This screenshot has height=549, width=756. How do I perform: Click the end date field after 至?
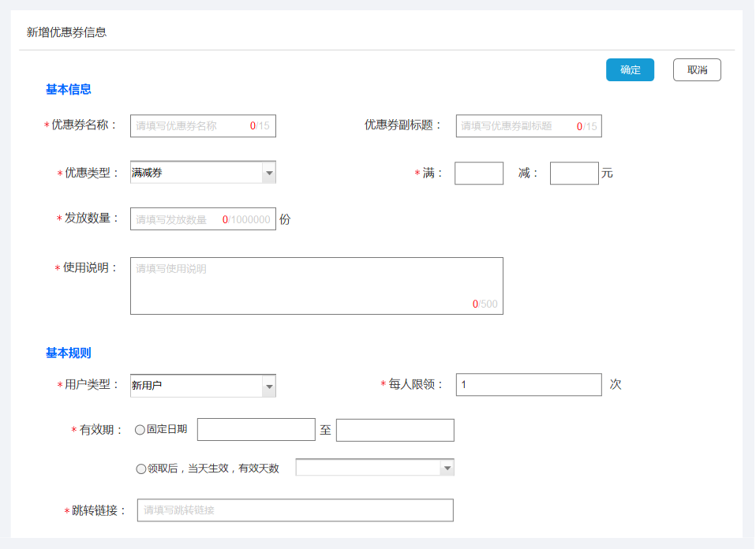pos(395,430)
